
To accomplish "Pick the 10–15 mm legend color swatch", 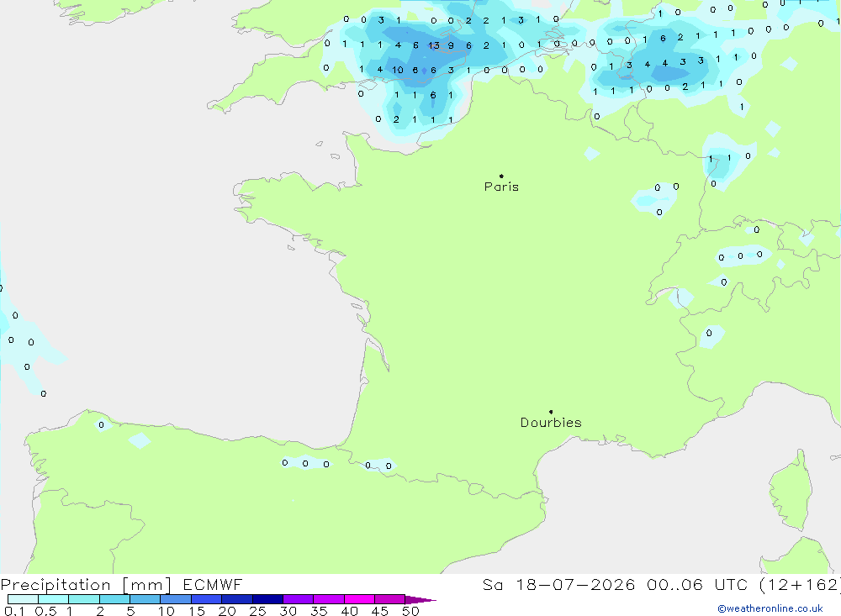I will point(176,599).
